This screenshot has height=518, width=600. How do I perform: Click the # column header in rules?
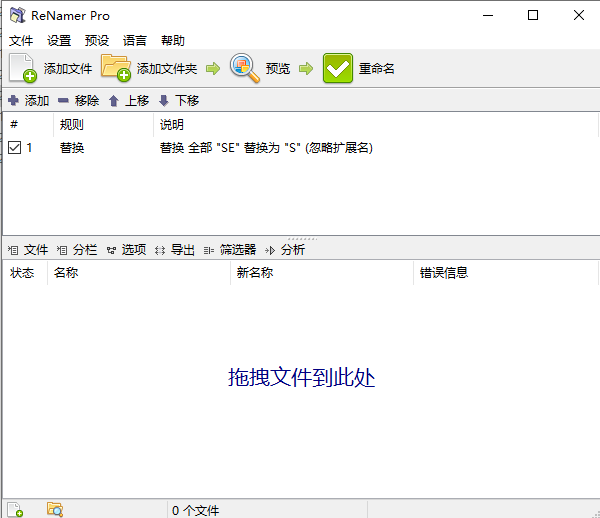point(28,124)
